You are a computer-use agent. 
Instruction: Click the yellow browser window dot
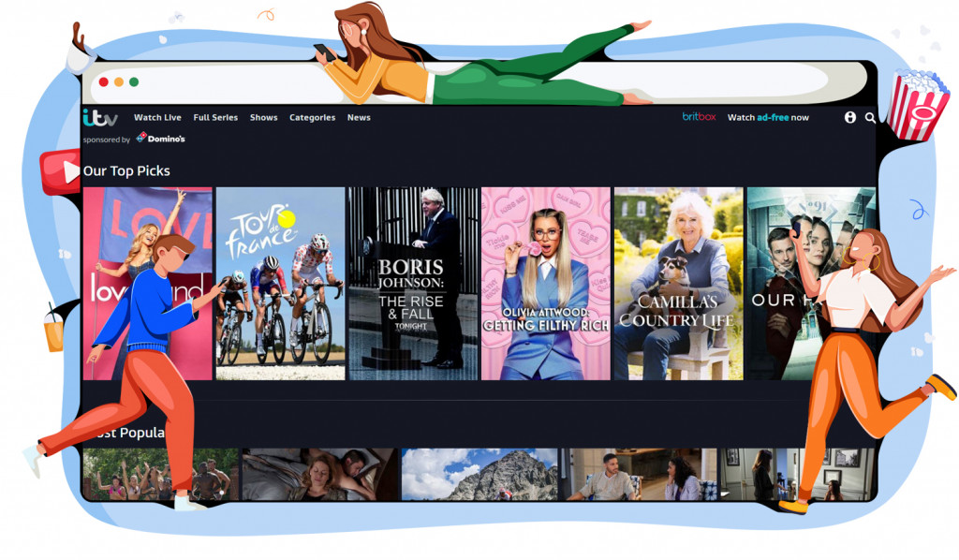[119, 81]
